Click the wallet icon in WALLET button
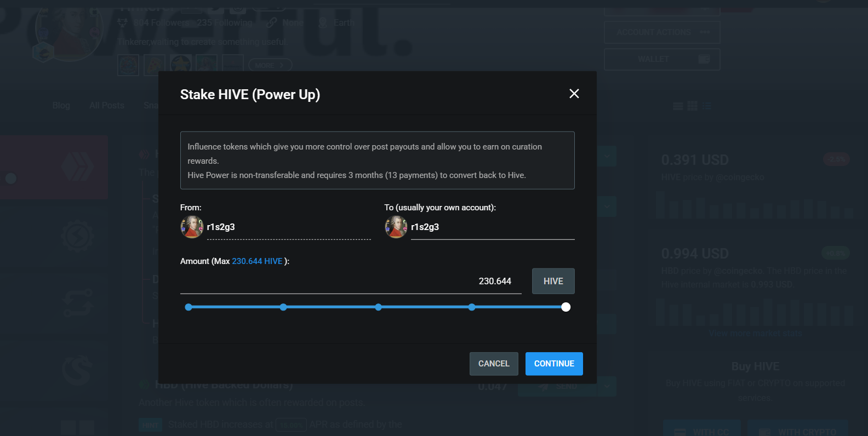 pyautogui.click(x=704, y=59)
